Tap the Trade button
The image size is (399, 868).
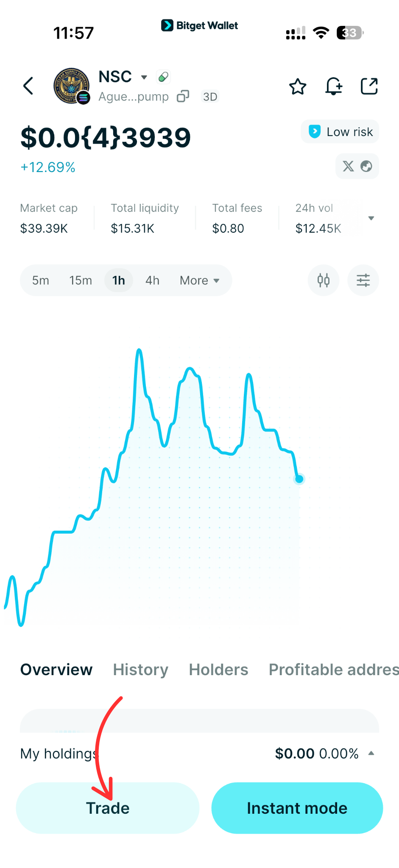point(108,808)
